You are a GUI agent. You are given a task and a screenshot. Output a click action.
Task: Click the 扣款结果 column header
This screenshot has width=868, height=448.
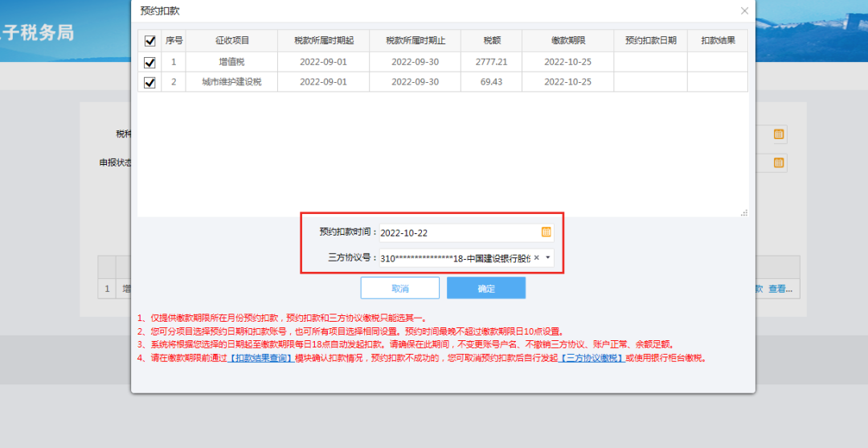pyautogui.click(x=718, y=40)
